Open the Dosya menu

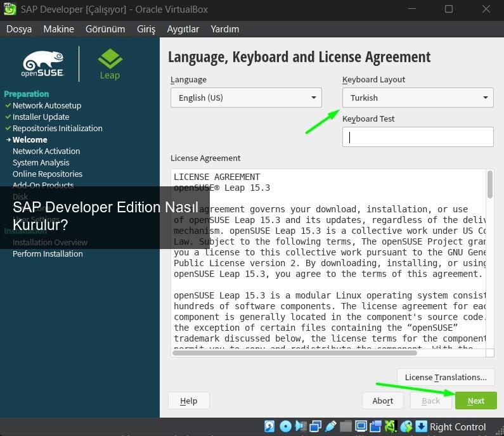19,29
